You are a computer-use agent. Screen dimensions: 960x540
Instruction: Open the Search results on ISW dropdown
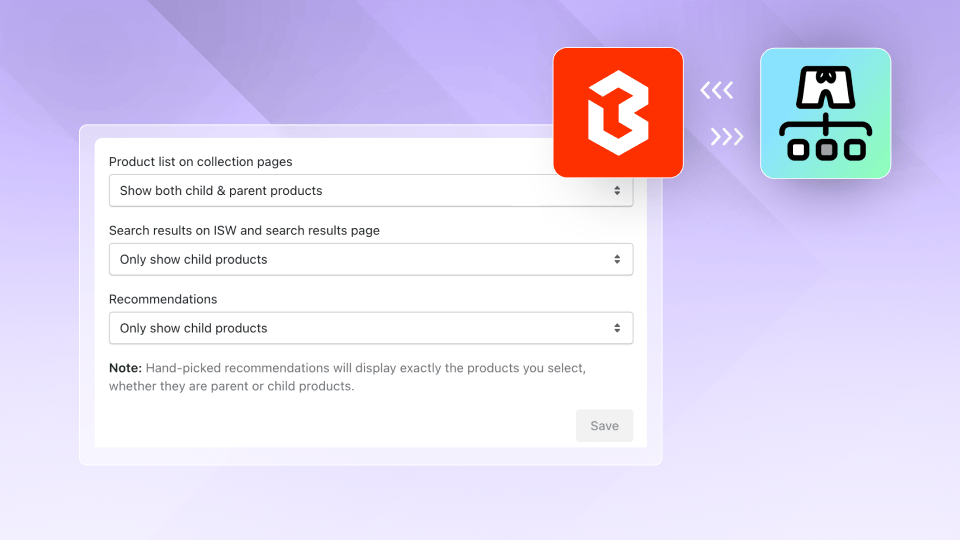[371, 259]
